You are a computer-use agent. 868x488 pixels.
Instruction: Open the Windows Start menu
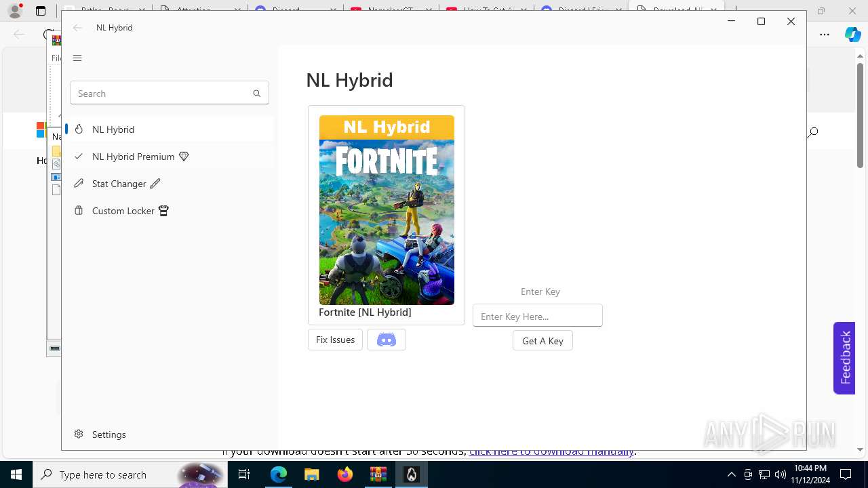tap(16, 474)
